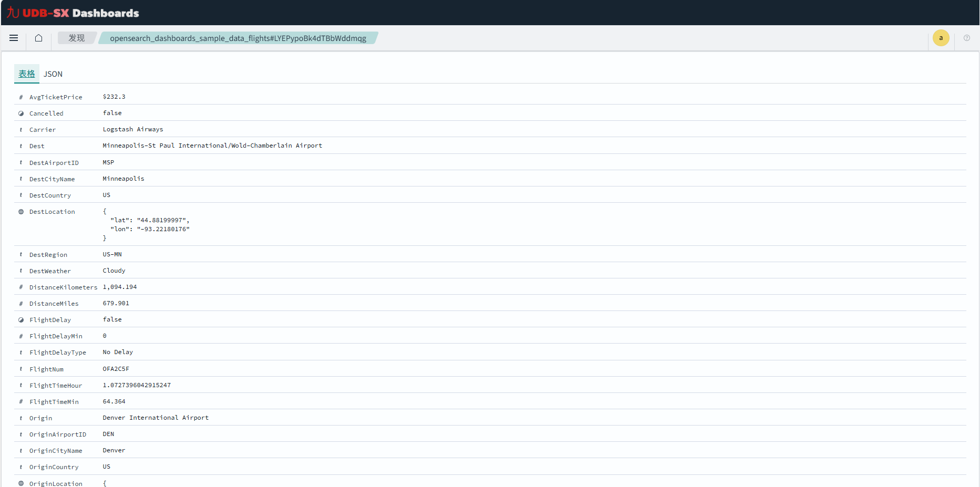The height and width of the screenshot is (487, 980).
Task: Click the text type icon beside FlightNum
Action: pyautogui.click(x=20, y=369)
